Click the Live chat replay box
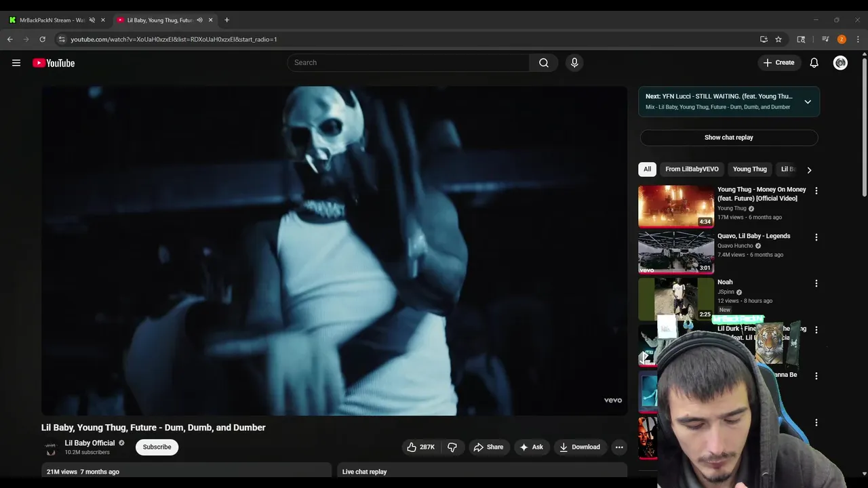 (x=482, y=471)
